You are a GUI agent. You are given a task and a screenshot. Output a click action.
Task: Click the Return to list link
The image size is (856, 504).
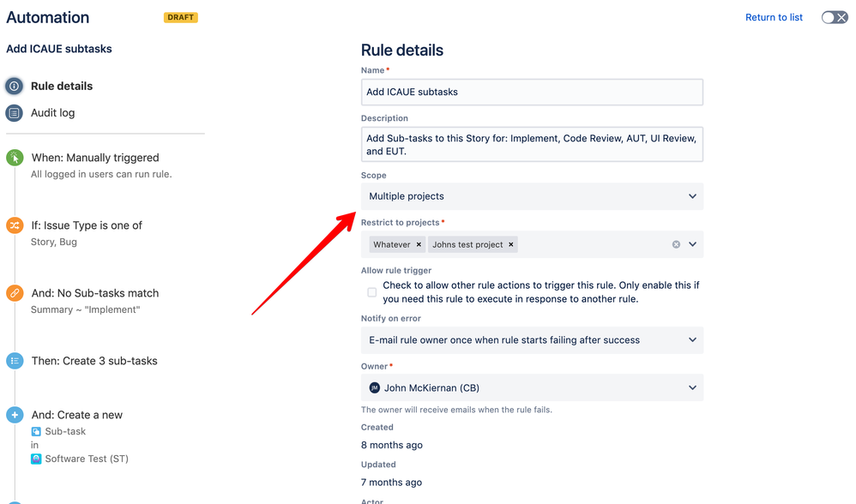773,16
